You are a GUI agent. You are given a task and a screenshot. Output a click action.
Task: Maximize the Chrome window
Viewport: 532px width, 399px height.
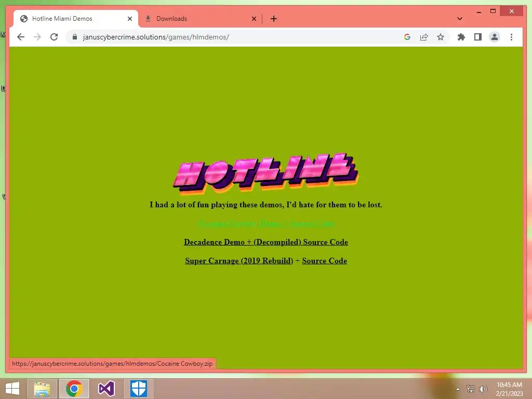click(493, 11)
